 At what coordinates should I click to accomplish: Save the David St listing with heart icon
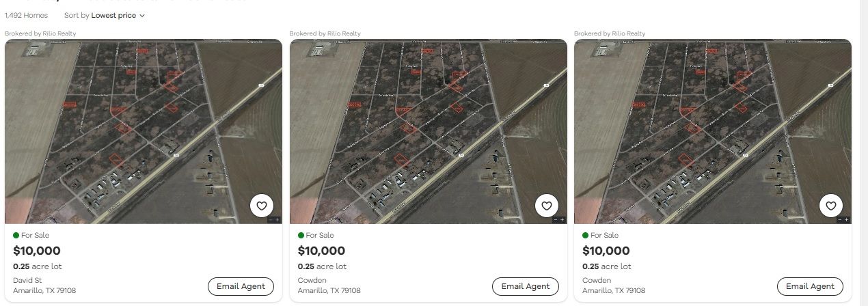(x=262, y=206)
